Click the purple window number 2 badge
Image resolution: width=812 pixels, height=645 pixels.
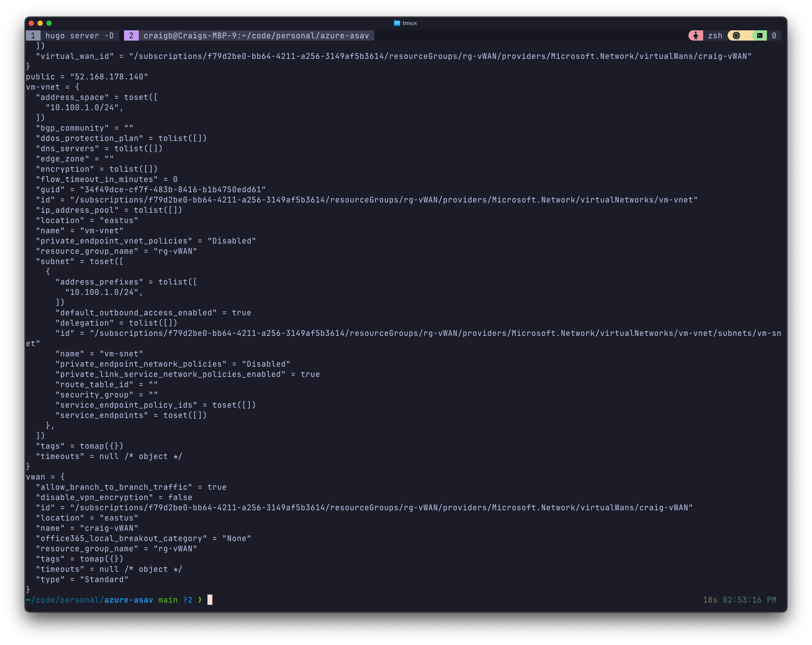[131, 36]
